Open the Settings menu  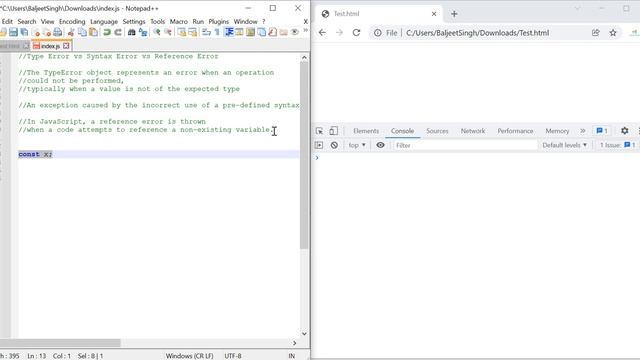[x=134, y=22]
